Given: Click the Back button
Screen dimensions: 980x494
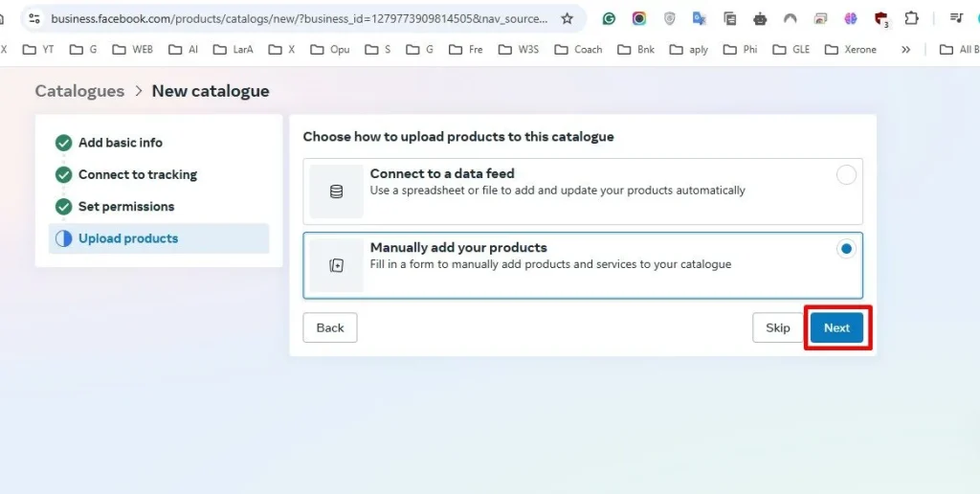Looking at the screenshot, I should tap(330, 327).
